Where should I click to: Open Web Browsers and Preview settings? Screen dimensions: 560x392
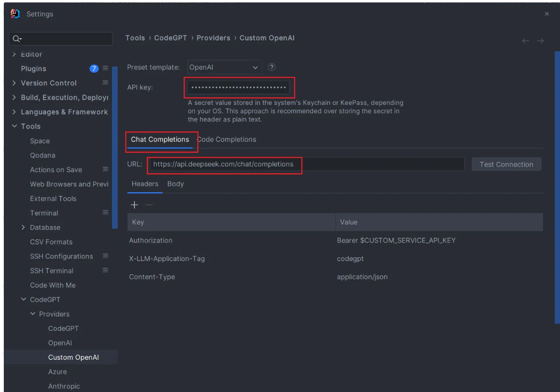coord(69,184)
